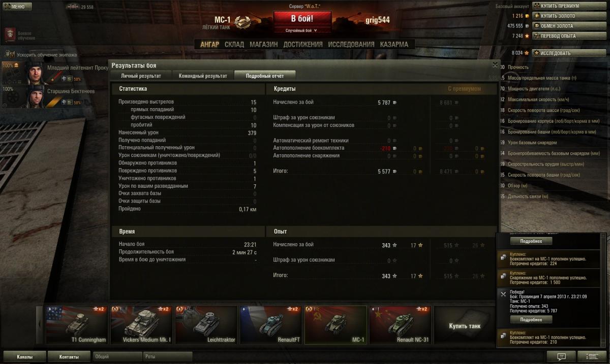
Task: Open the МАГАЗИН menu section
Action: tap(263, 44)
